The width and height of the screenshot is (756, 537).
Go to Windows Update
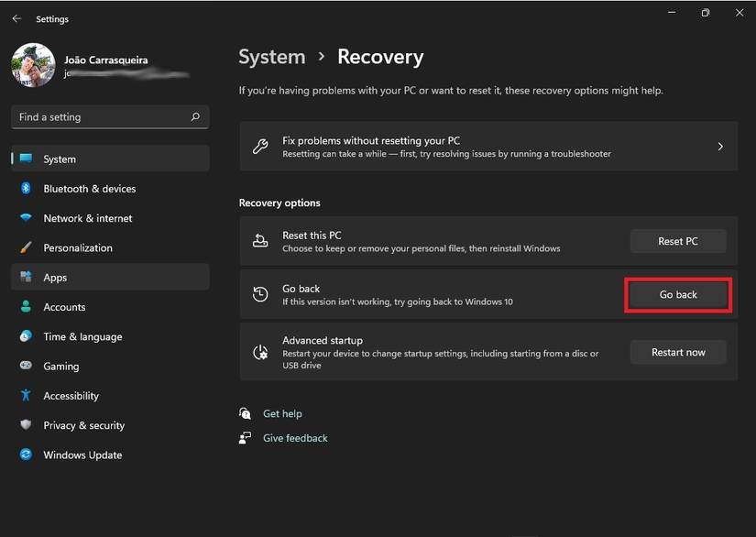[110, 455]
